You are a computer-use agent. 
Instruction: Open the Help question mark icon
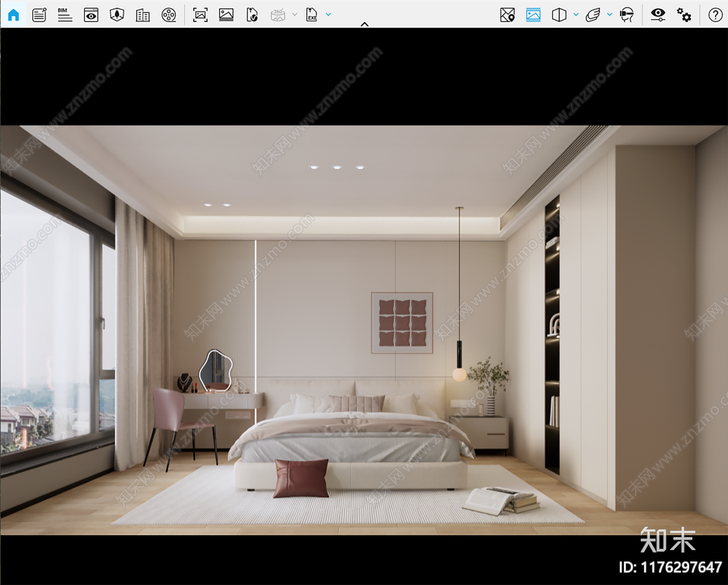(x=715, y=15)
